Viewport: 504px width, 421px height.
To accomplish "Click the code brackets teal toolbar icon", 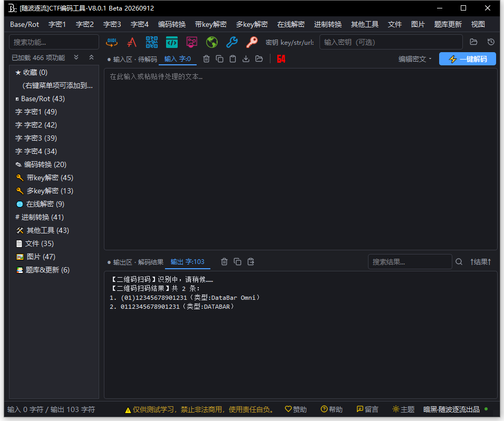I will point(172,42).
